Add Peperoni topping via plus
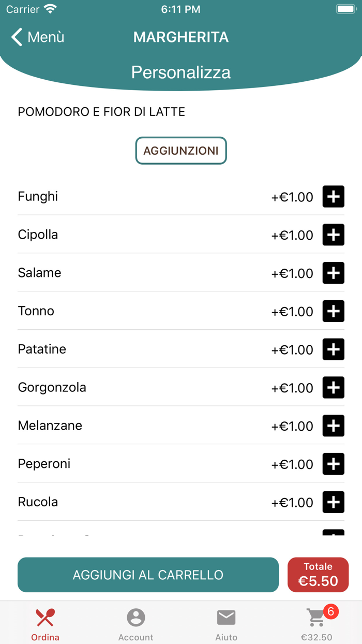The width and height of the screenshot is (362, 644). (334, 464)
